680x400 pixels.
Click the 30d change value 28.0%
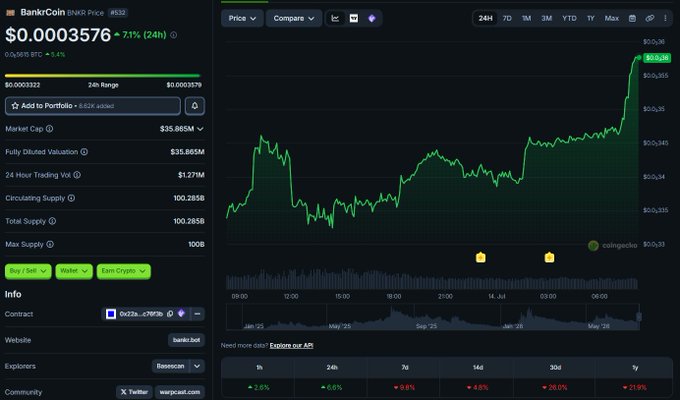click(x=555, y=387)
